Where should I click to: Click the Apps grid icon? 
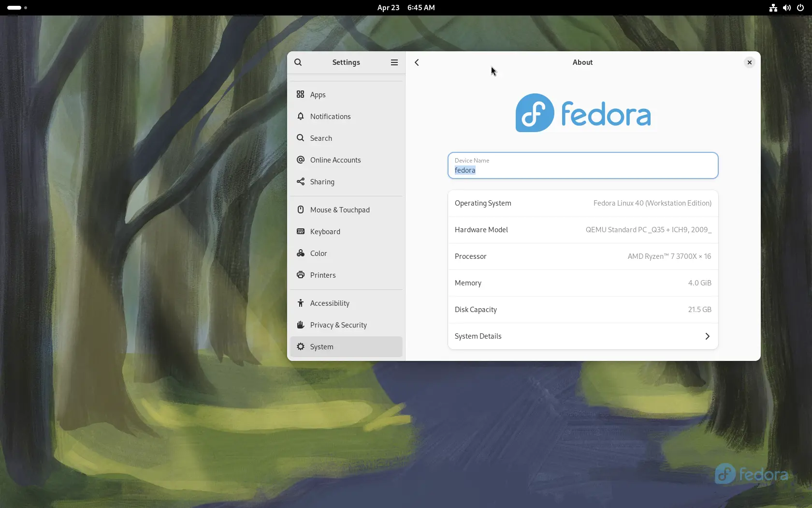[301, 94]
